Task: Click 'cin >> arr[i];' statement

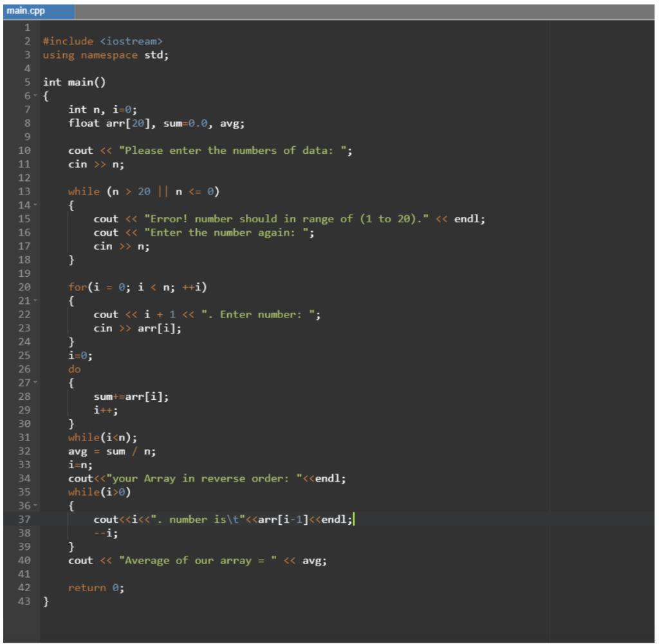Action: (138, 328)
